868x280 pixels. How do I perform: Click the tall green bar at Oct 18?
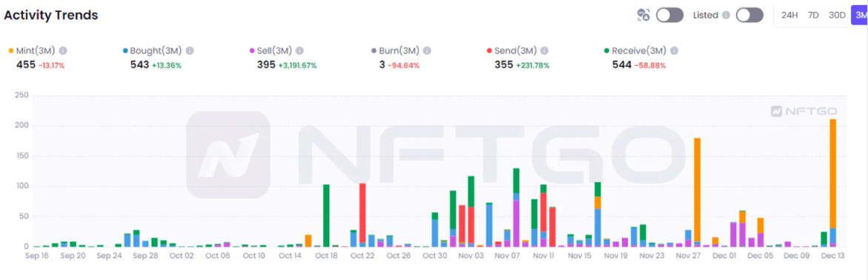click(x=326, y=216)
